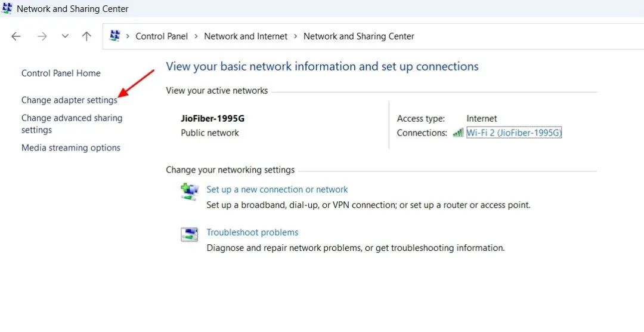Viewport: 644px width, 332px height.
Task: Click the Back navigation arrow
Action: tap(16, 36)
